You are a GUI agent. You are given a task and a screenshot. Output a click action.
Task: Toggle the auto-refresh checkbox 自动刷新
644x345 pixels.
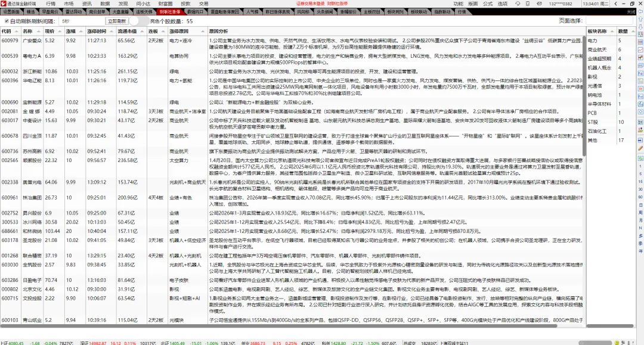coord(7,21)
